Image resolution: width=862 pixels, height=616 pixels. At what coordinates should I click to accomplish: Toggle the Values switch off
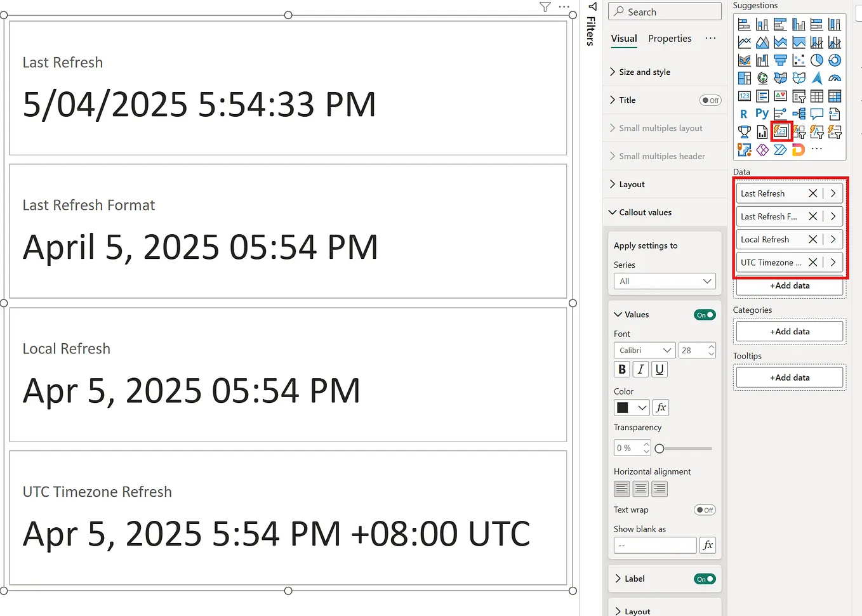click(x=705, y=314)
